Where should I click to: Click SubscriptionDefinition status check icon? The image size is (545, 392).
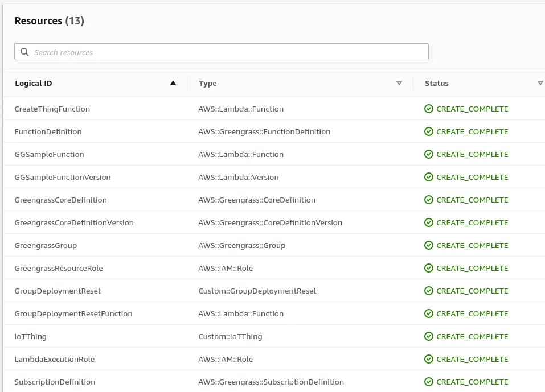pos(429,382)
